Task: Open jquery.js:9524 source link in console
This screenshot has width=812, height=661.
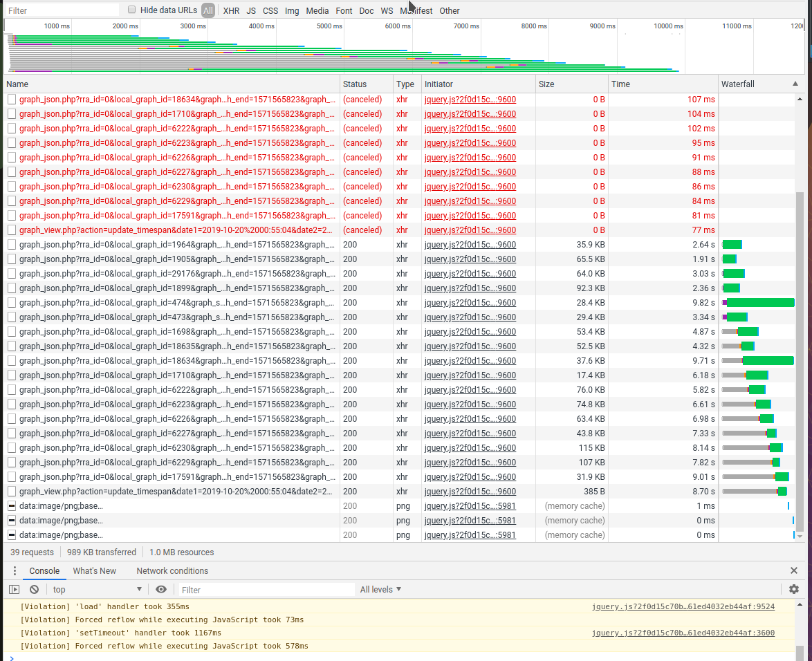Action: coord(683,606)
